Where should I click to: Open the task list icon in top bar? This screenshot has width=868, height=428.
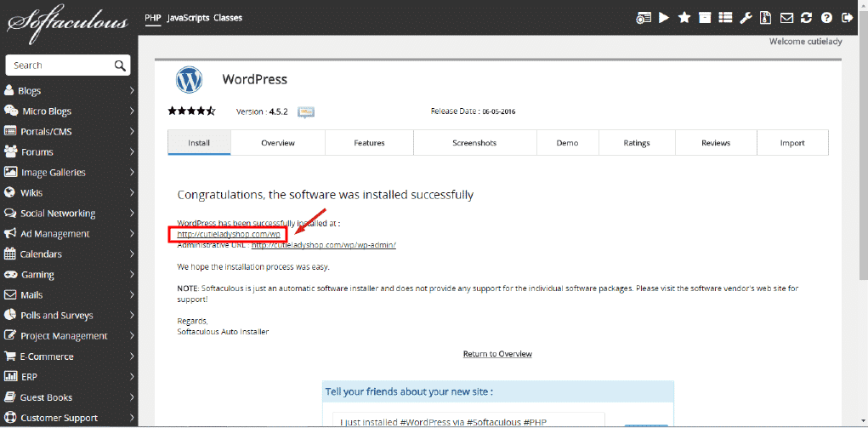pos(725,18)
